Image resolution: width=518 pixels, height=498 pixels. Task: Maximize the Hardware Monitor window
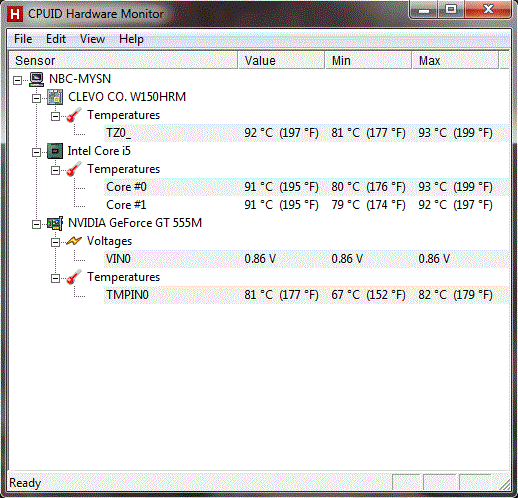[x=451, y=10]
